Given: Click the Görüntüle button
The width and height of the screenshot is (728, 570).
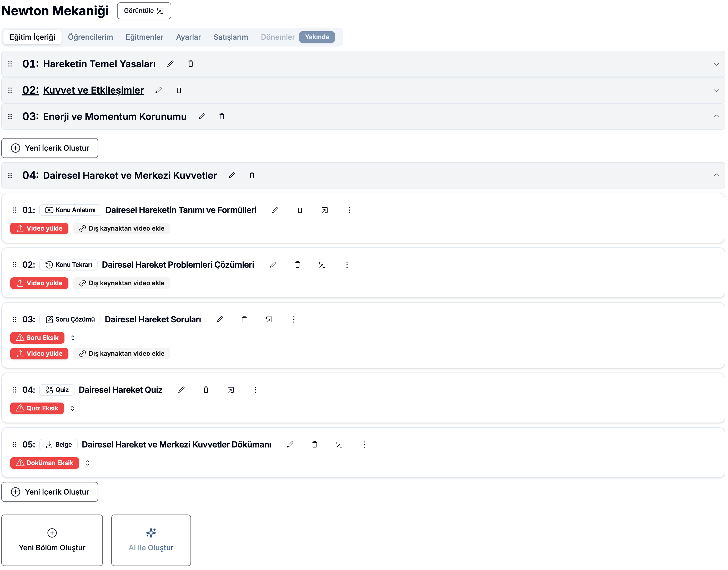Looking at the screenshot, I should 144,11.
